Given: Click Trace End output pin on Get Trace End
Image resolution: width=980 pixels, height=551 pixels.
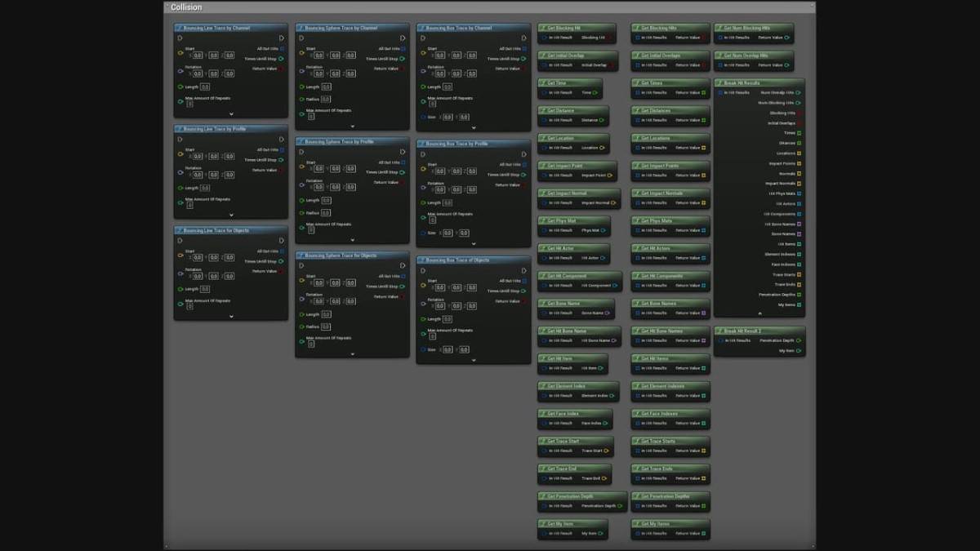Looking at the screenshot, I should 604,478.
